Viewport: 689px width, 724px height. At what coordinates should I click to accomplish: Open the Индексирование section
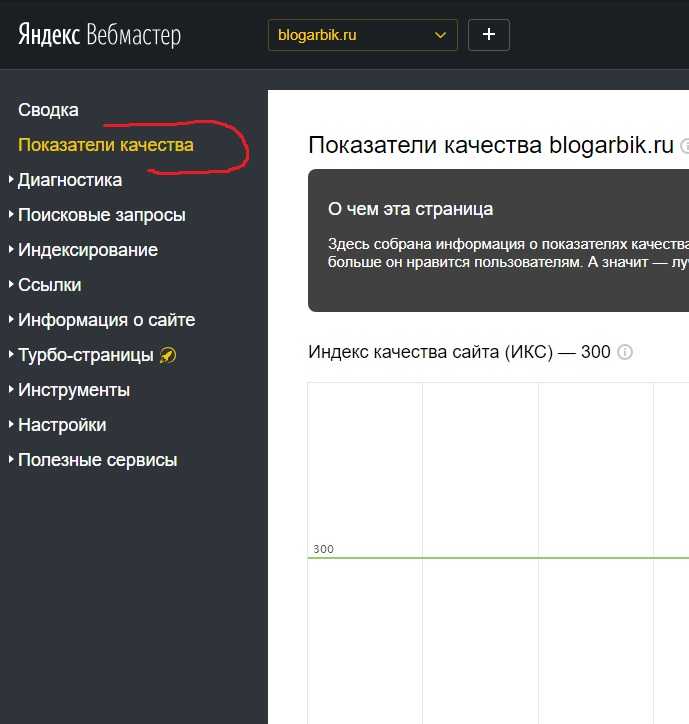(88, 250)
